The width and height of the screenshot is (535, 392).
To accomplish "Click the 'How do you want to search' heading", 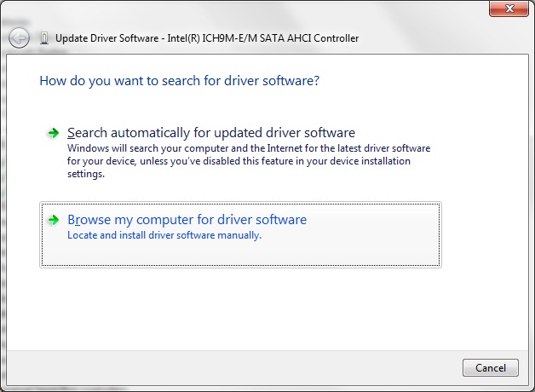I will pyautogui.click(x=180, y=81).
